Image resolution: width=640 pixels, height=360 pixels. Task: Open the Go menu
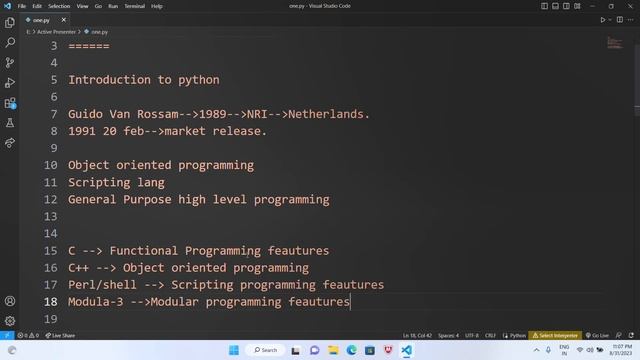click(98, 6)
